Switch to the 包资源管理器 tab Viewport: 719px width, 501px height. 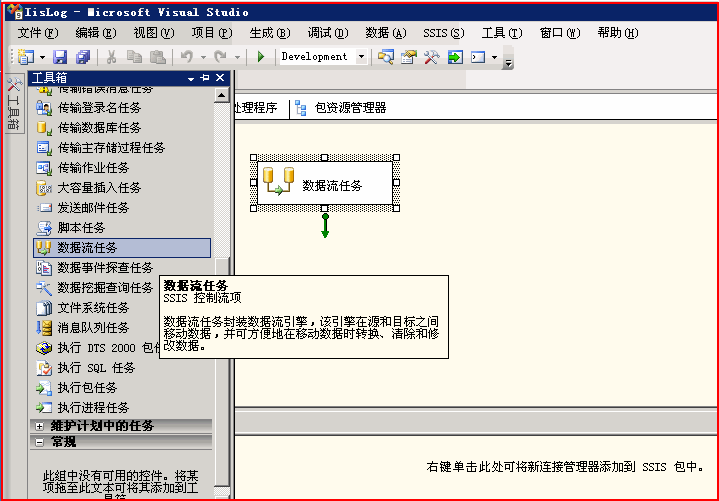(x=341, y=108)
